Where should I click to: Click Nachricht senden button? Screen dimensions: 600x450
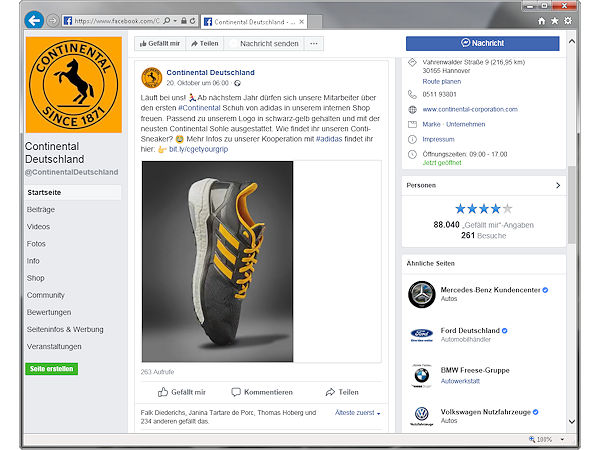264,44
